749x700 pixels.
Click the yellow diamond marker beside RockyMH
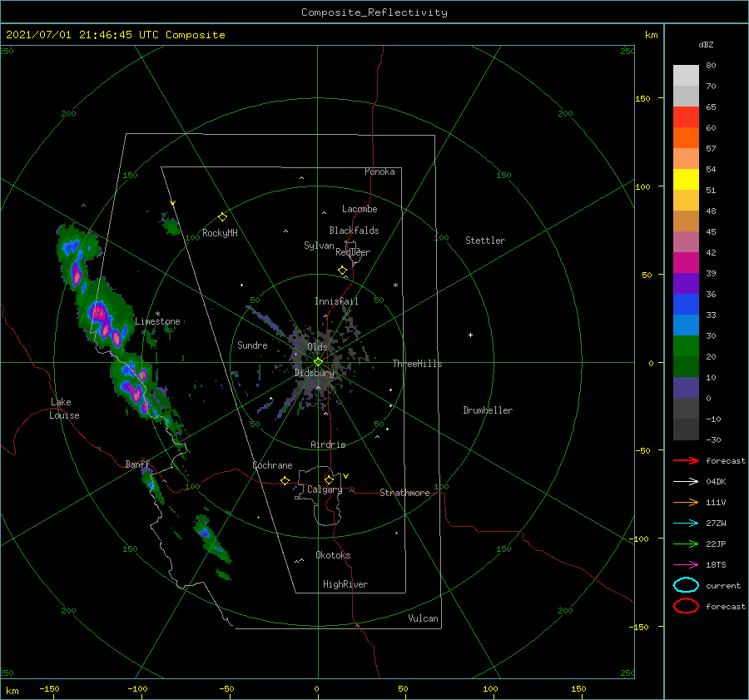(x=222, y=217)
